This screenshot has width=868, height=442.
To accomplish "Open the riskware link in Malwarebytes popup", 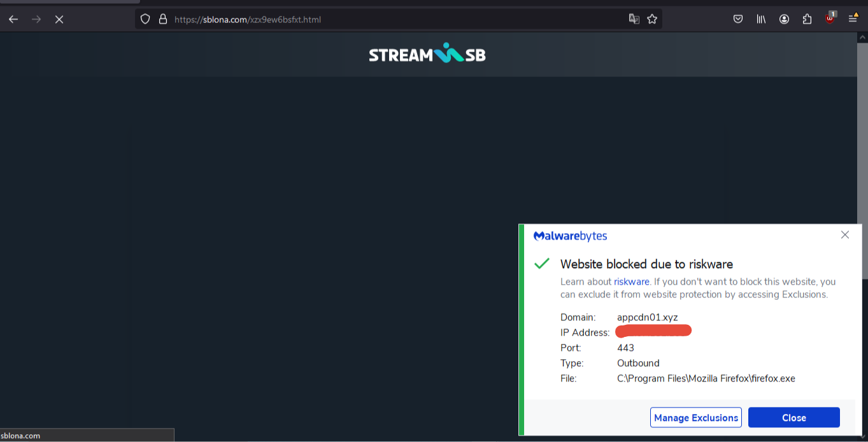I will click(x=632, y=282).
